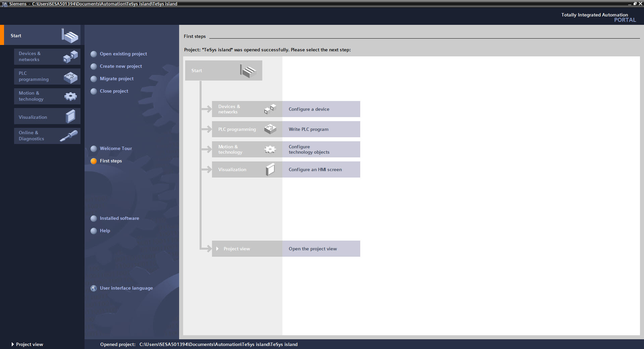Click the triangle arrow on Project view tile
This screenshot has width=644, height=349.
tap(217, 249)
